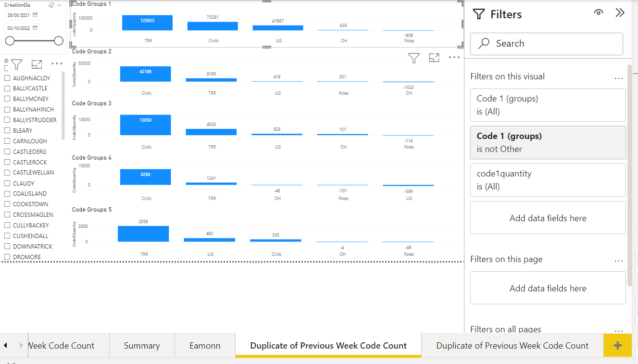This screenshot has width=638, height=364.
Task: Open More options above the Code Groups 2 chart
Action: pos(454,58)
